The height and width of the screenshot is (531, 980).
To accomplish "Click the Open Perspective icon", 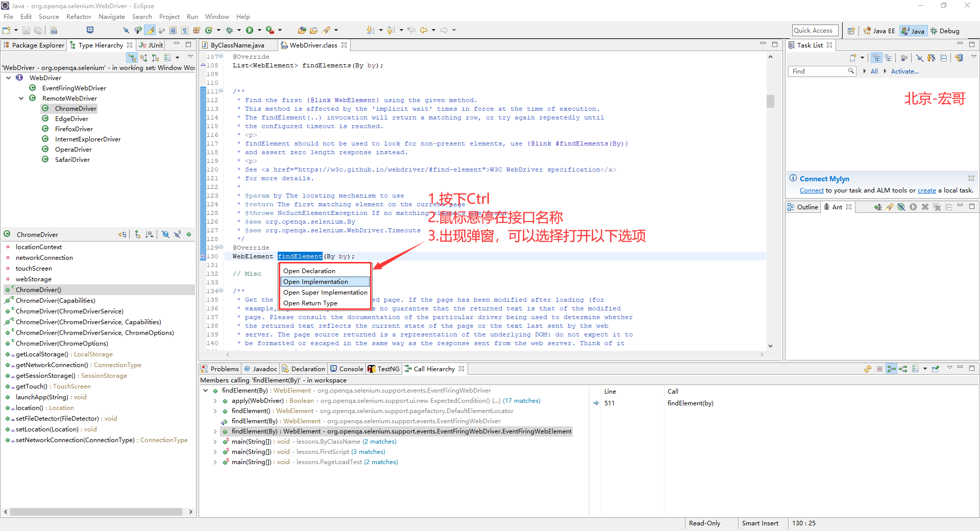I will (x=851, y=31).
